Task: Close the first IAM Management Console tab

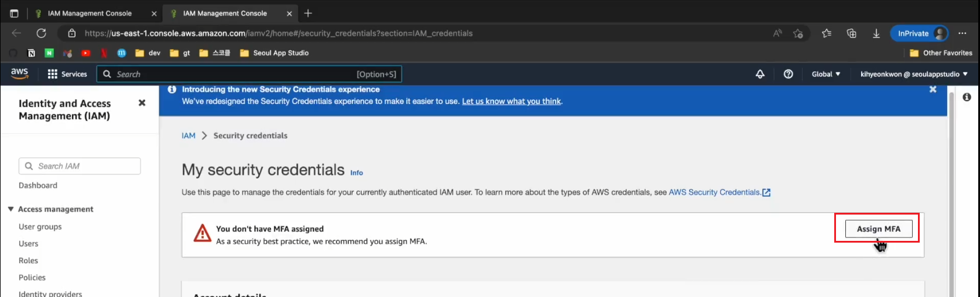Action: [x=154, y=13]
